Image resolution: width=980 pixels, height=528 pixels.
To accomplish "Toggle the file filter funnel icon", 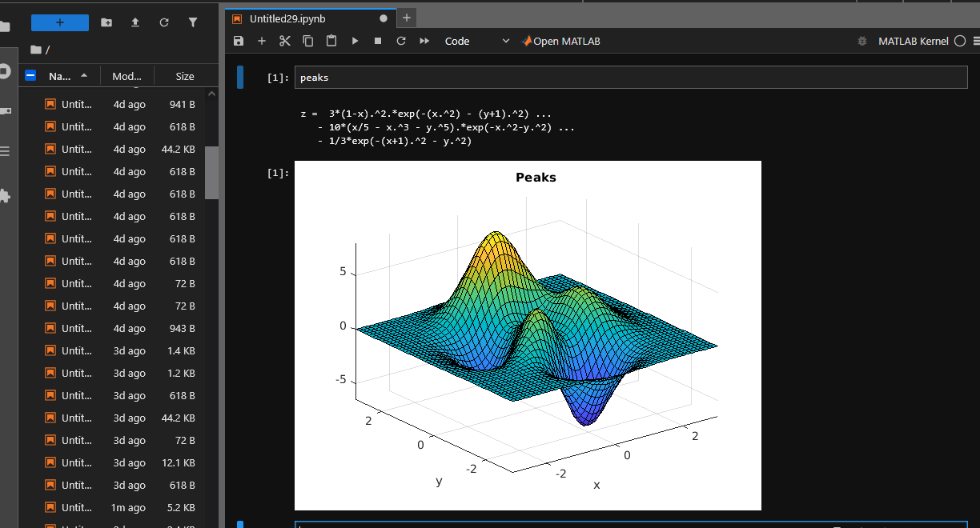I will click(193, 22).
